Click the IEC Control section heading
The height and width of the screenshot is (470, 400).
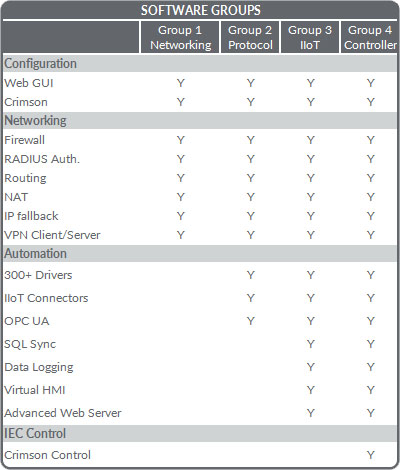[x=35, y=433]
